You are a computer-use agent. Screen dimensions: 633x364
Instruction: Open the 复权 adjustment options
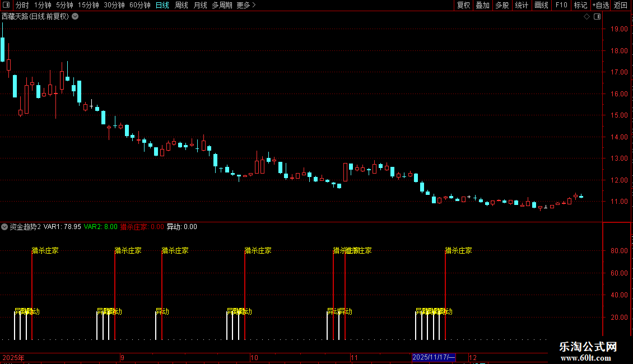pyautogui.click(x=463, y=5)
